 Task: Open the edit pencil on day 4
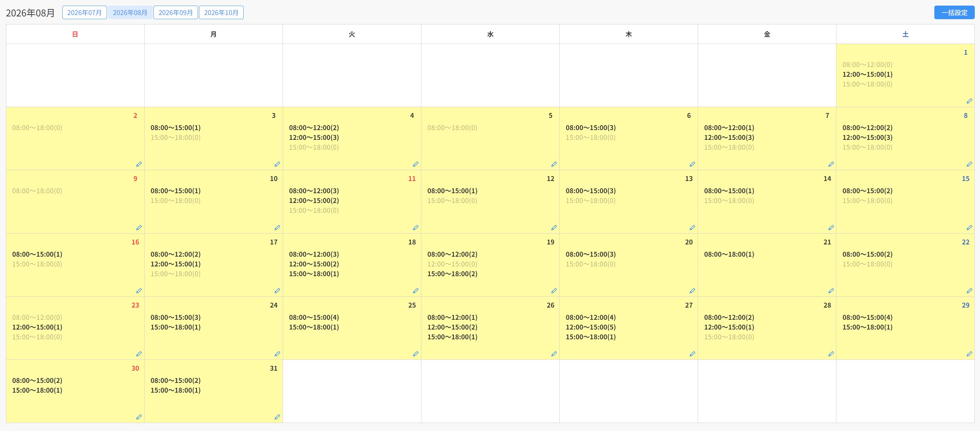(x=415, y=164)
